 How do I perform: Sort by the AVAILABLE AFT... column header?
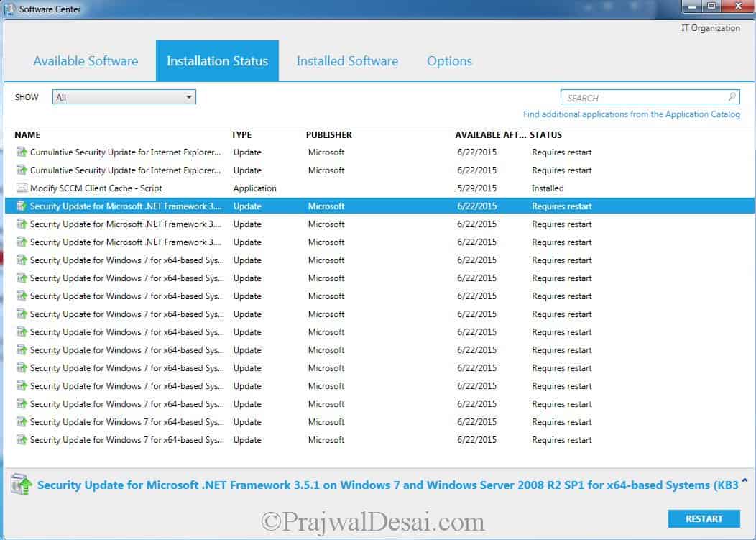[x=490, y=134]
